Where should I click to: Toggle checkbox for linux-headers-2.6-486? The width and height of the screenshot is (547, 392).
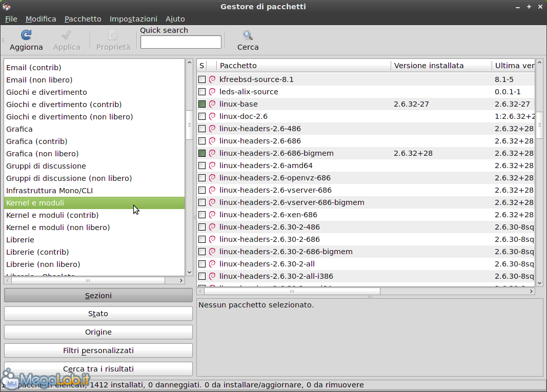(202, 129)
